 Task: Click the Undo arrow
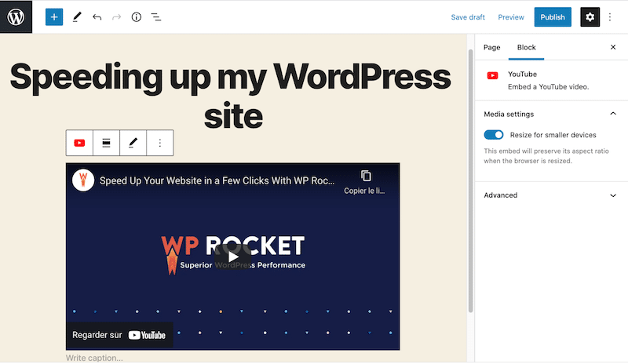coord(97,16)
